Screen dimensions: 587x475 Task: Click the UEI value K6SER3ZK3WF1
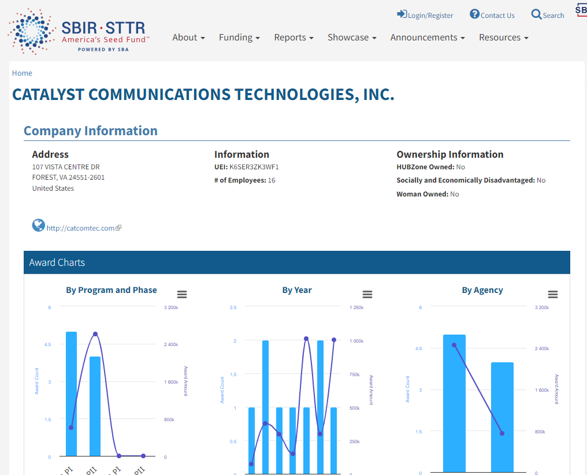[254, 167]
